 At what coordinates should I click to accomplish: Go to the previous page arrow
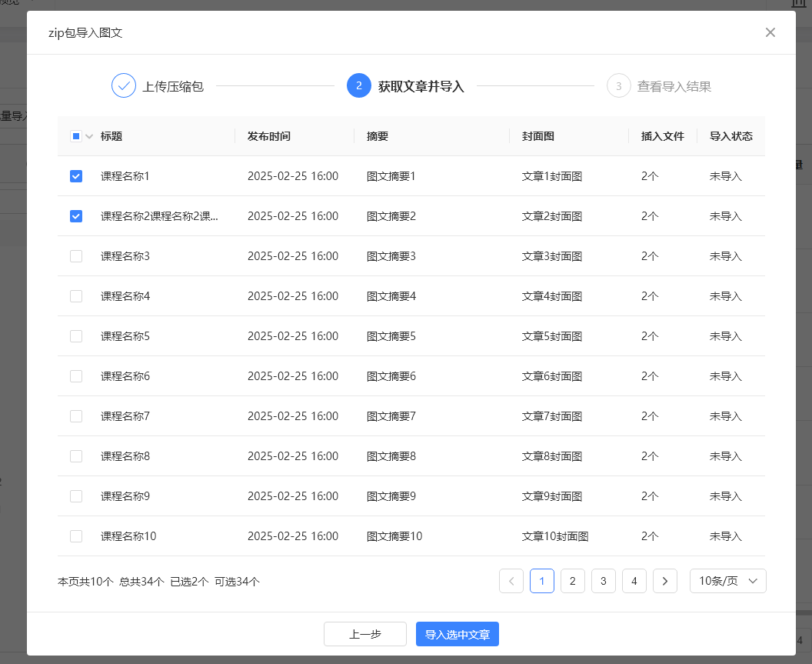[511, 581]
